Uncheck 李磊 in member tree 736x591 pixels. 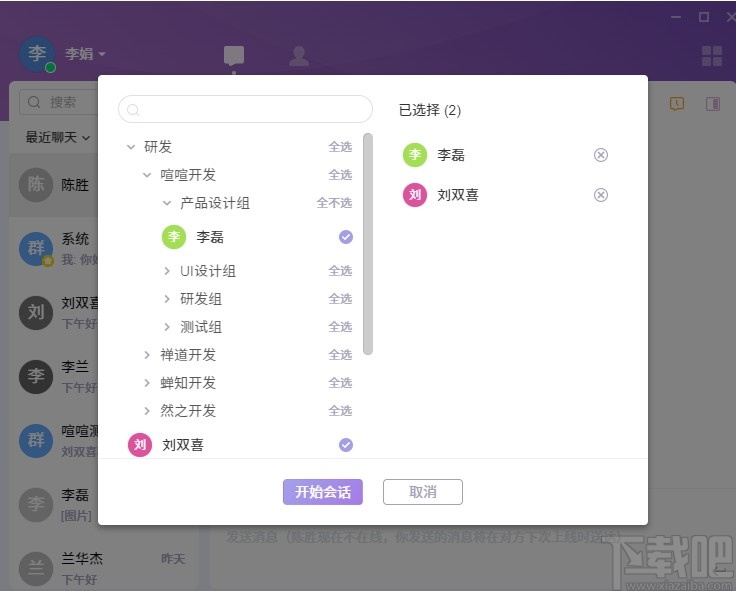pos(346,237)
